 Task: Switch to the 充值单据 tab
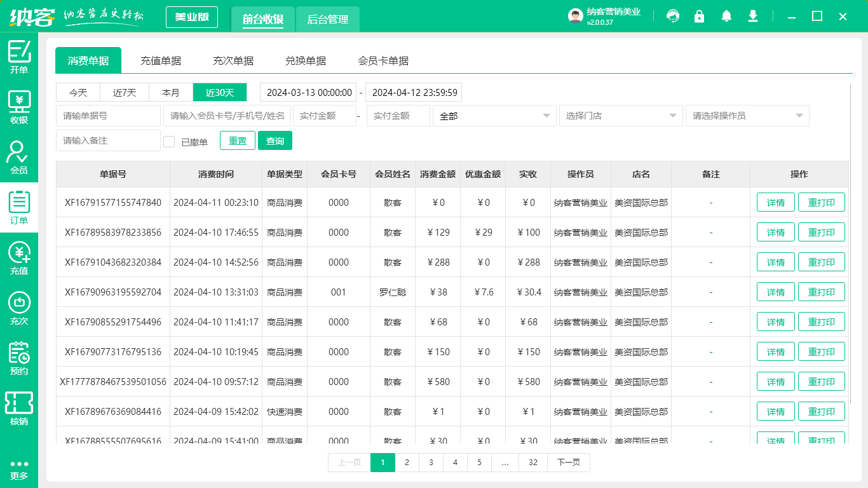[x=161, y=60]
